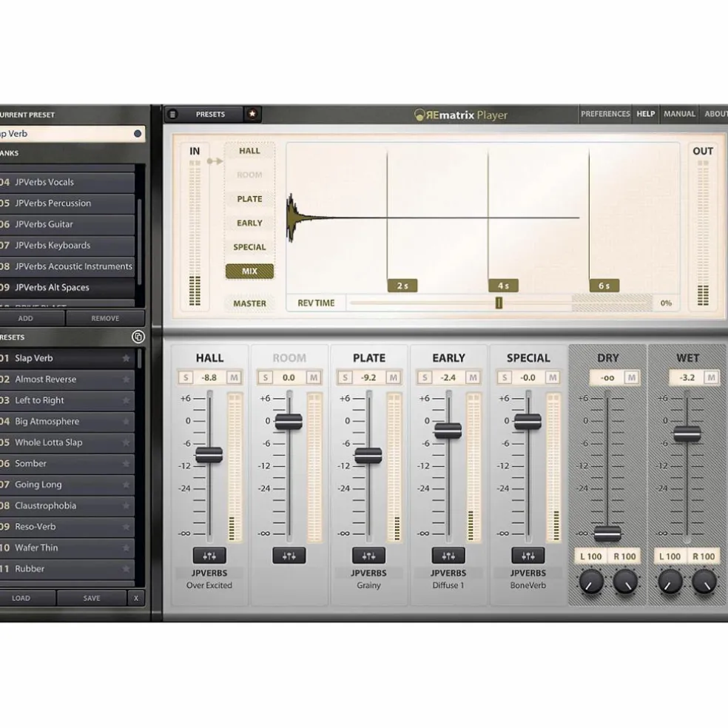Screen dimensions: 728x728
Task: Mute the EARLY channel
Action: pyautogui.click(x=473, y=377)
